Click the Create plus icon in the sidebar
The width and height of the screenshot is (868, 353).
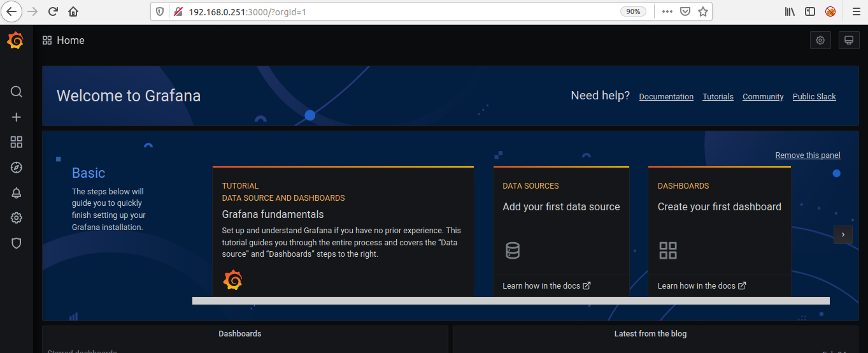pos(17,117)
